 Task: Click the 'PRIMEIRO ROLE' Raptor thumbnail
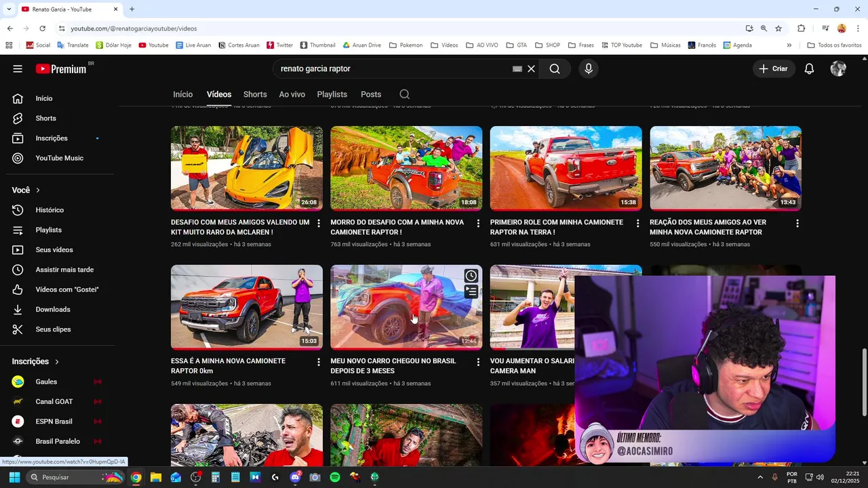pyautogui.click(x=566, y=168)
